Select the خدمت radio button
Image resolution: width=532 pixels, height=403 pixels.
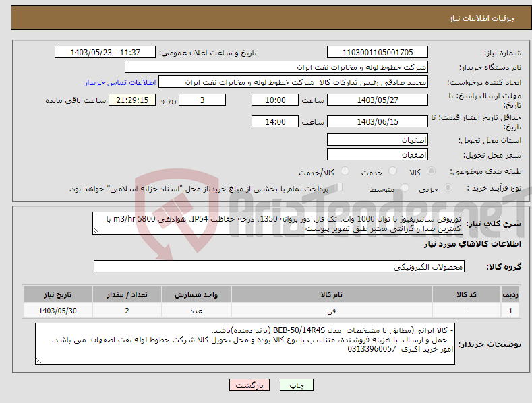tap(392, 171)
